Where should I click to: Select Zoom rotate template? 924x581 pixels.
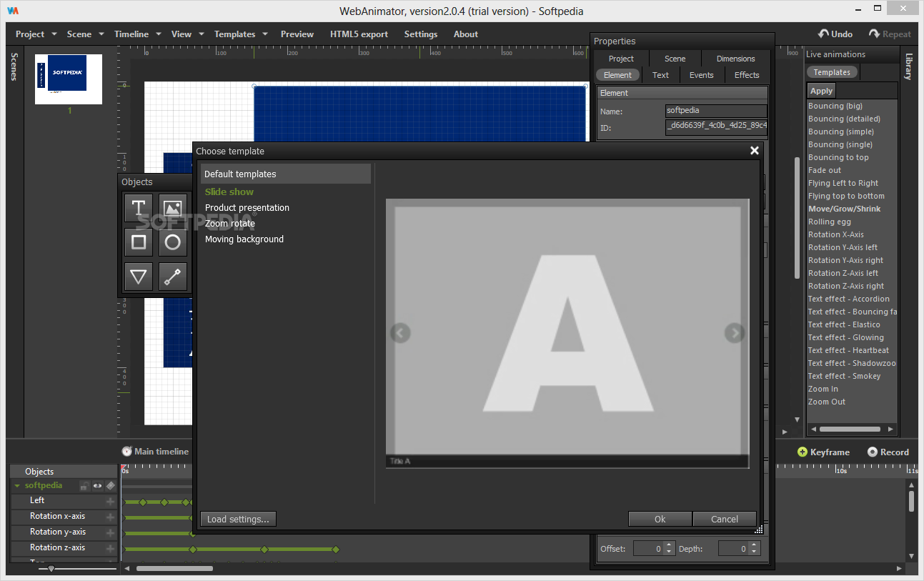click(230, 224)
